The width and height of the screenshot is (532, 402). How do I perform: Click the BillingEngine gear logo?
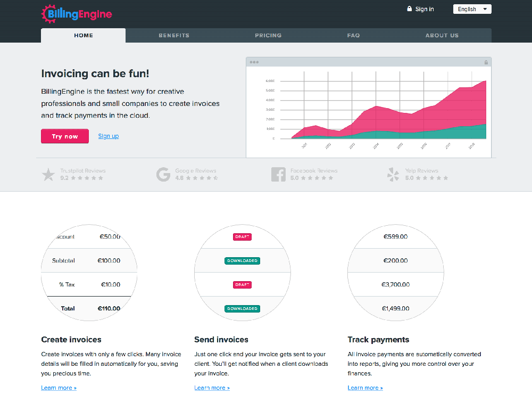pyautogui.click(x=77, y=14)
